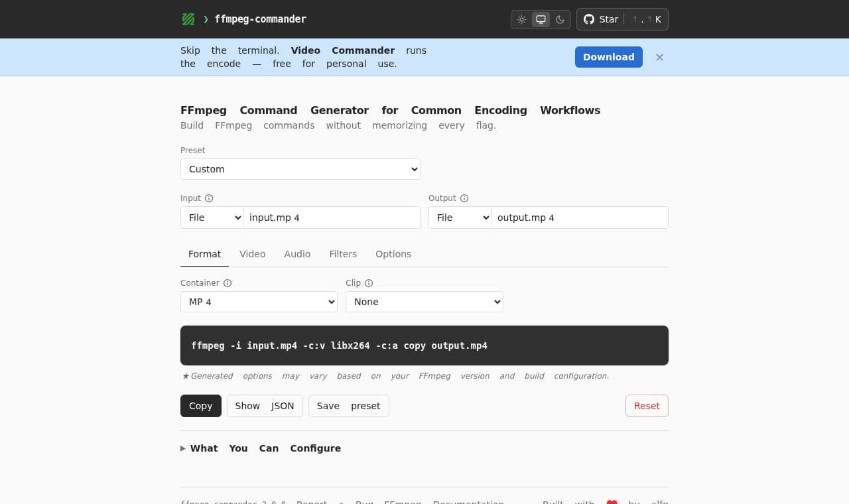This screenshot has height=504, width=849.
Task: Show the Input info icon tooltip
Action: [x=209, y=198]
